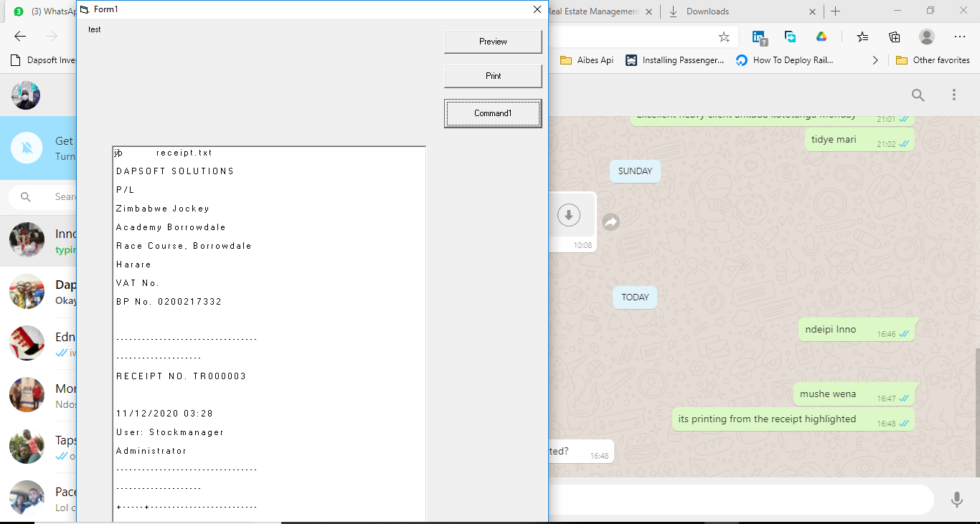Open the Pace chat row
The height and width of the screenshot is (524, 980).
tap(39, 499)
